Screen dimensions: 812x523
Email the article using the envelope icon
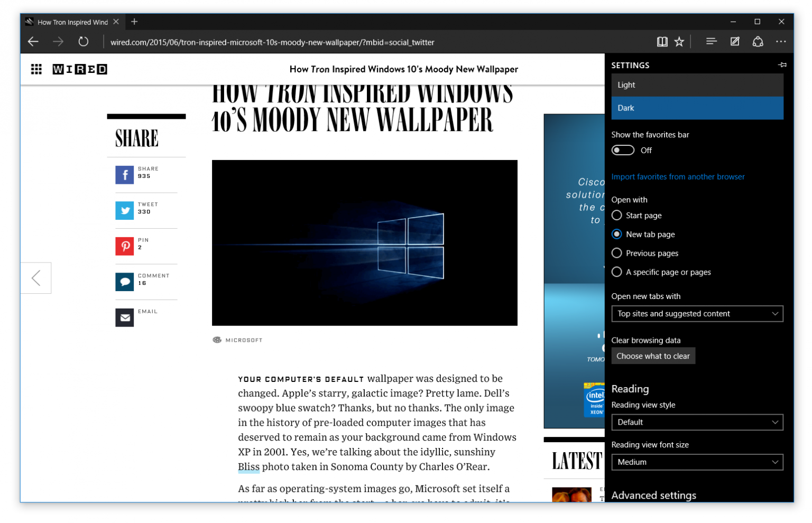(124, 317)
